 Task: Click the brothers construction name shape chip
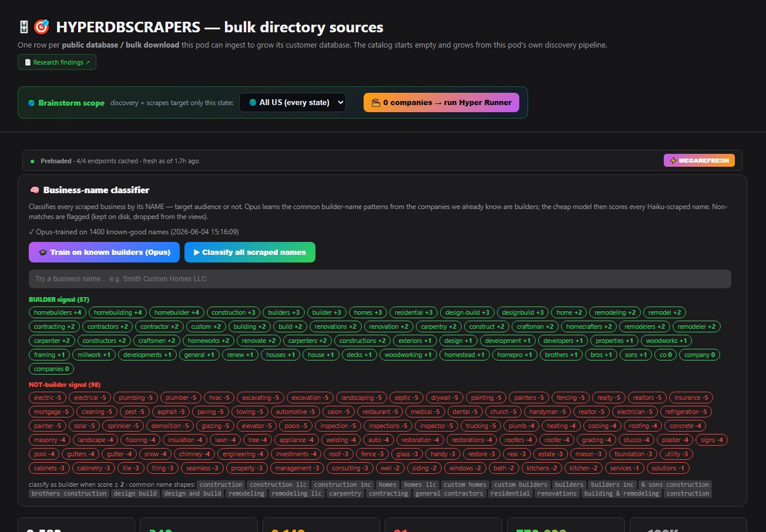click(x=69, y=493)
